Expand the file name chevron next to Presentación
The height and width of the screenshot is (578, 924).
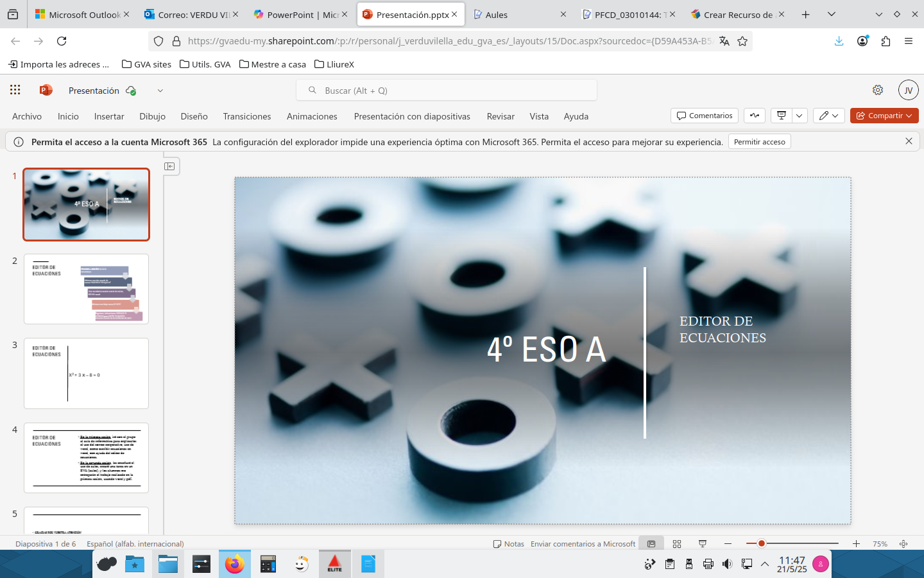coord(160,91)
